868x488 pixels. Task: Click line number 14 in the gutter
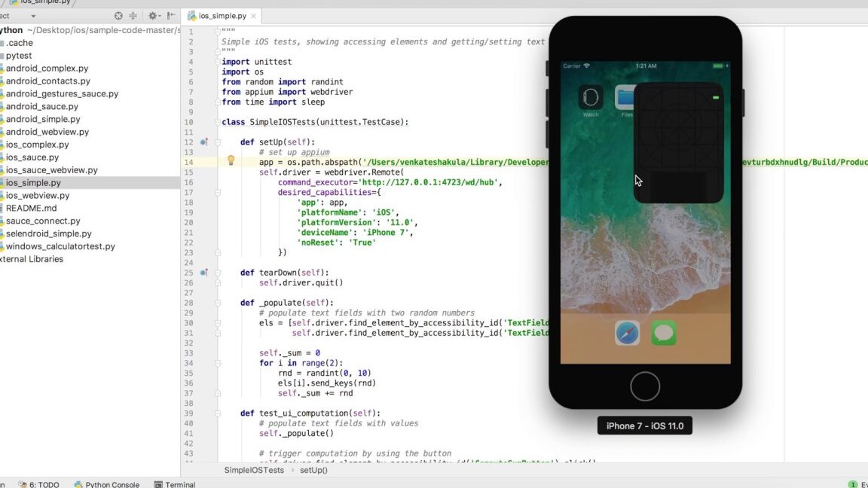tap(189, 162)
